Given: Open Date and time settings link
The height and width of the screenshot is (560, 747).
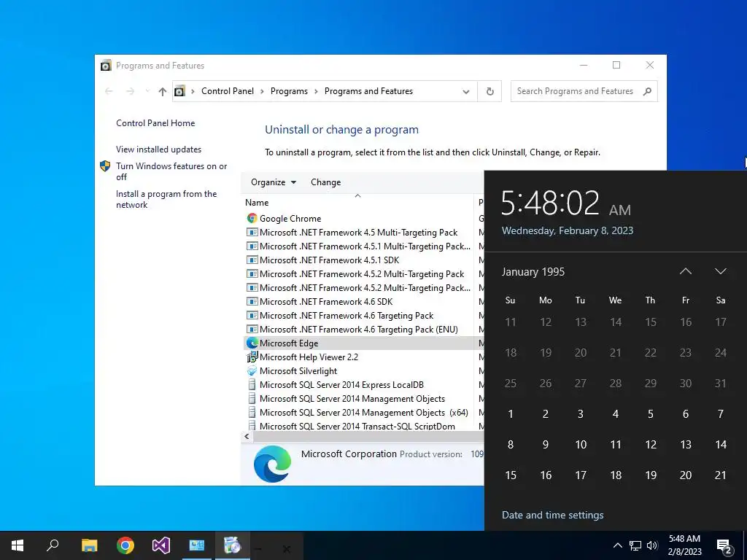Looking at the screenshot, I should point(553,515).
